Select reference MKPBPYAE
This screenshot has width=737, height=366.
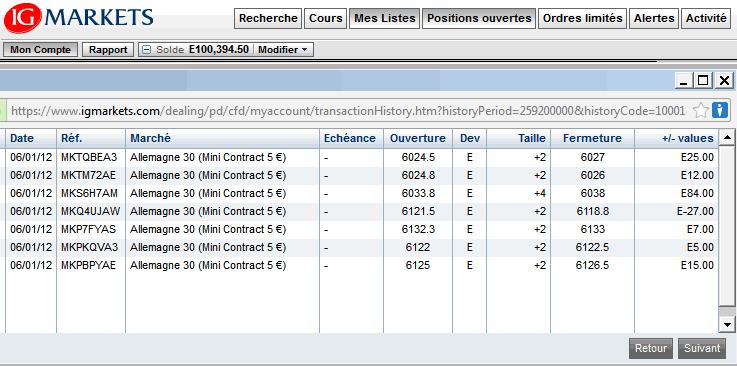point(88,265)
